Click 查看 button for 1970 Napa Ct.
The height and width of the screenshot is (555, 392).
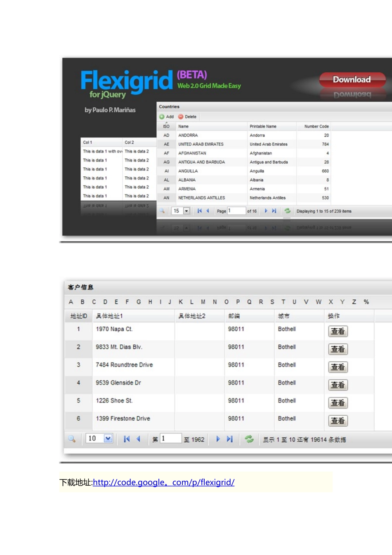click(x=338, y=331)
